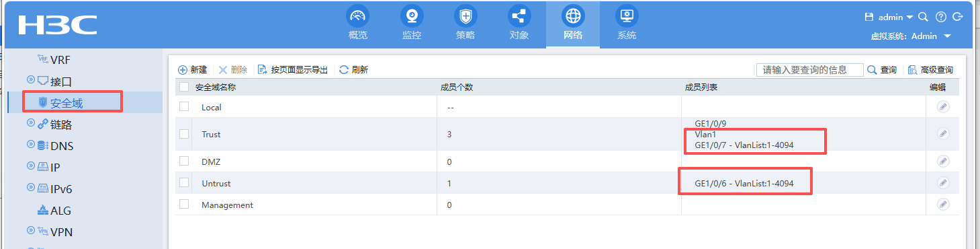The width and height of the screenshot is (980, 249).
Task: Click the 查询 query button
Action: point(882,70)
